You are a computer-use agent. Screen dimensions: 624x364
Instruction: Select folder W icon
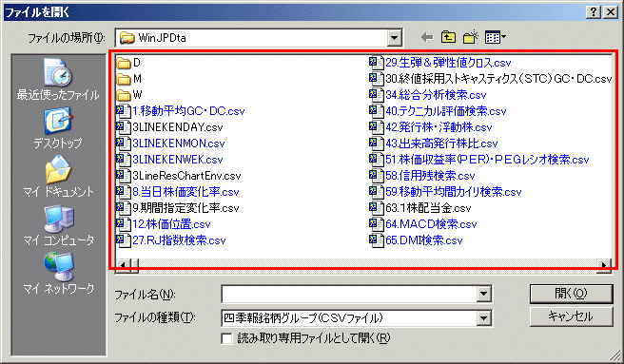124,95
